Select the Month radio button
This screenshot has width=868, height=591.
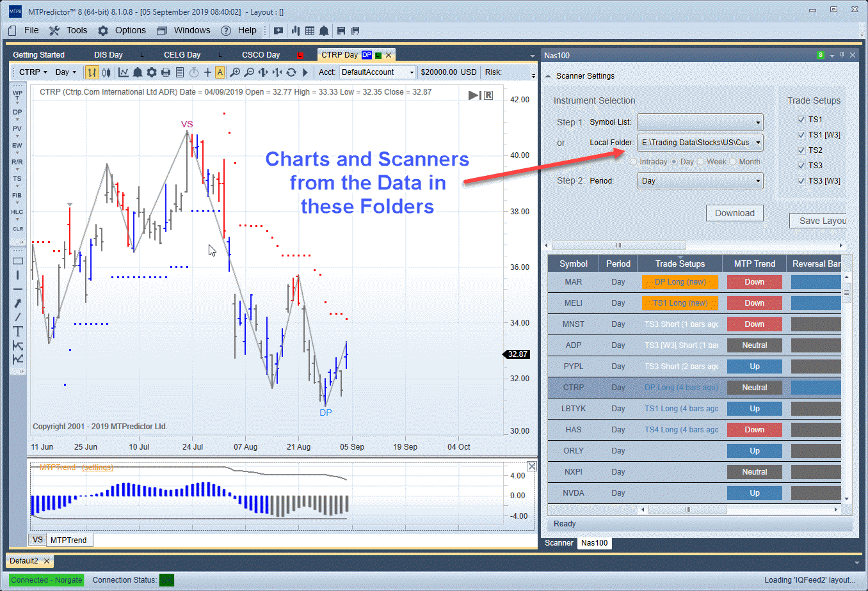733,162
